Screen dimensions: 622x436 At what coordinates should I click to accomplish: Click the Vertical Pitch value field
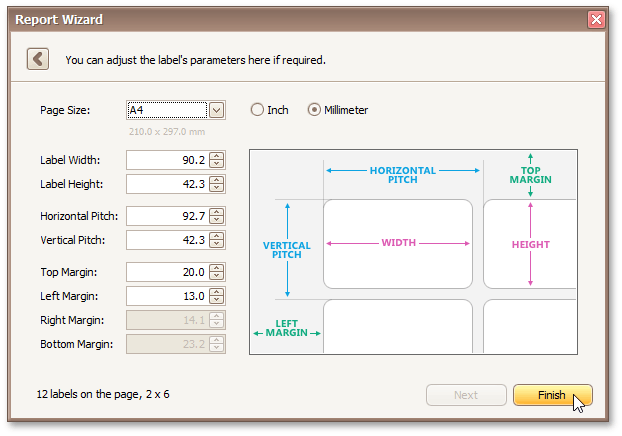(167, 240)
